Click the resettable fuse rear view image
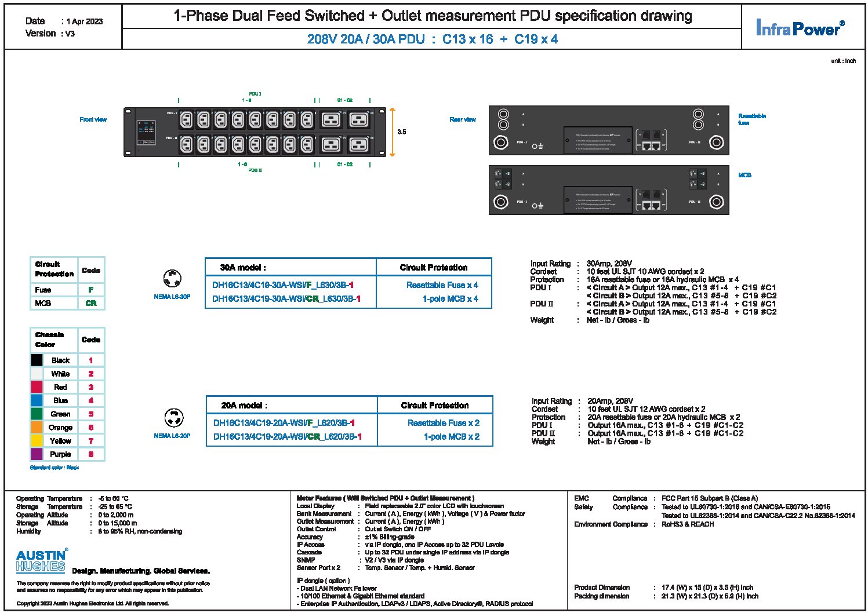The width and height of the screenshot is (868, 613). (609, 130)
